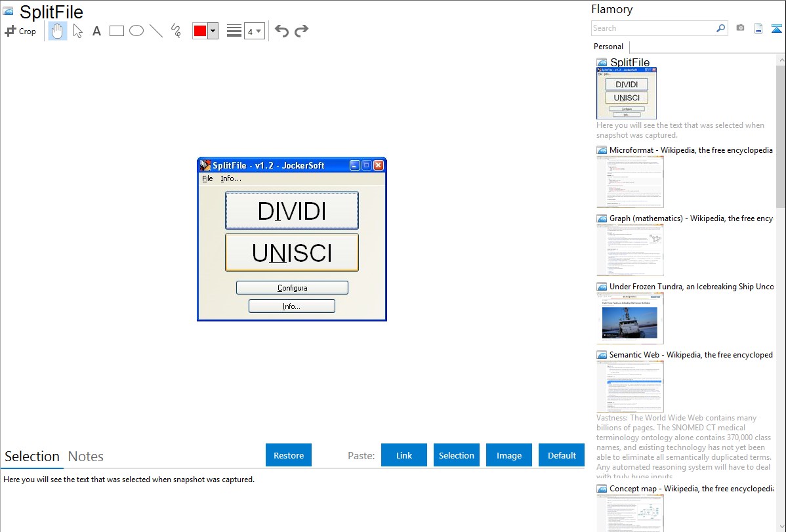
Task: Click the snapshot icon beside the SplitFile heading
Action: coord(8,12)
